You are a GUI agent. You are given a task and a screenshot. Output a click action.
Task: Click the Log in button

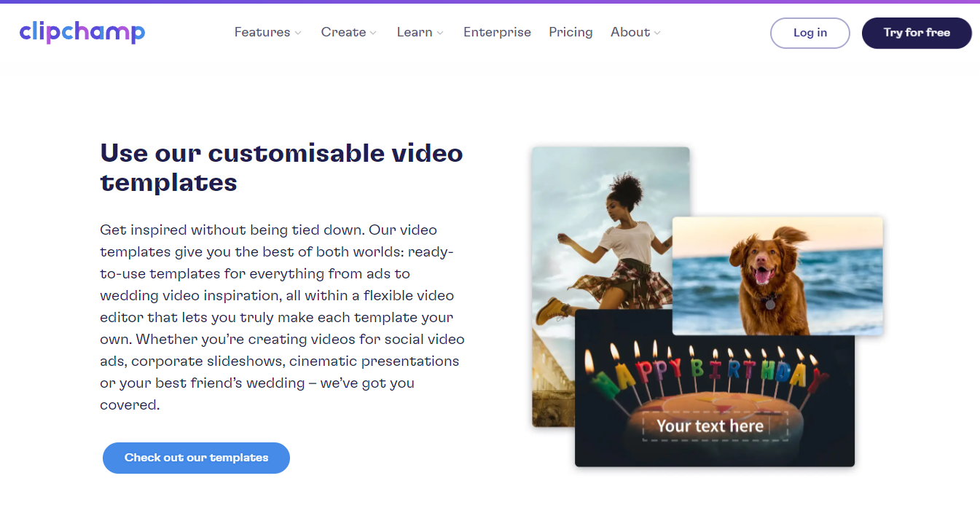810,33
